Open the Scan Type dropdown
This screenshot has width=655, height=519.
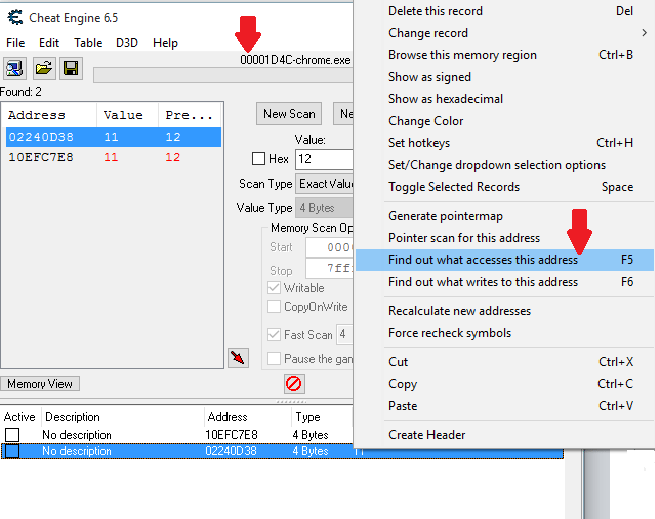(x=324, y=184)
